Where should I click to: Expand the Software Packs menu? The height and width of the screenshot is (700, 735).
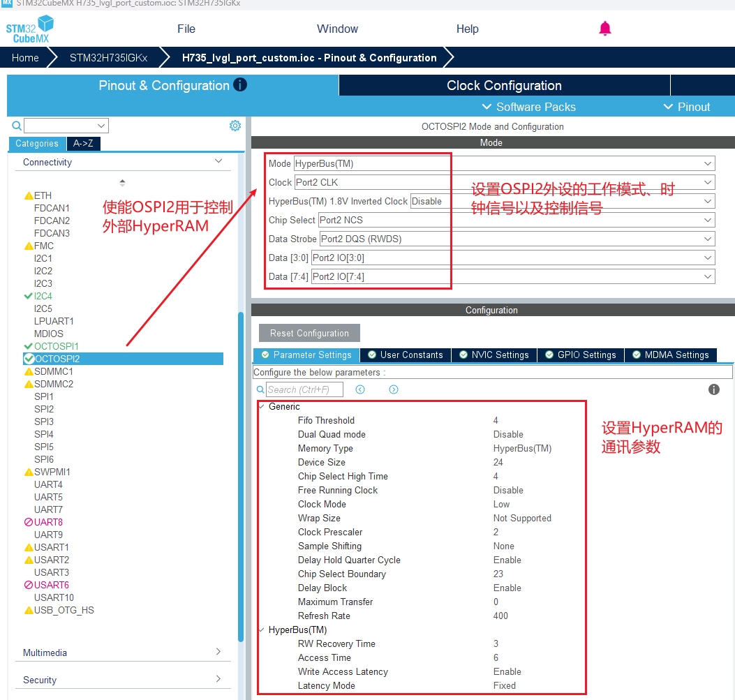click(529, 107)
